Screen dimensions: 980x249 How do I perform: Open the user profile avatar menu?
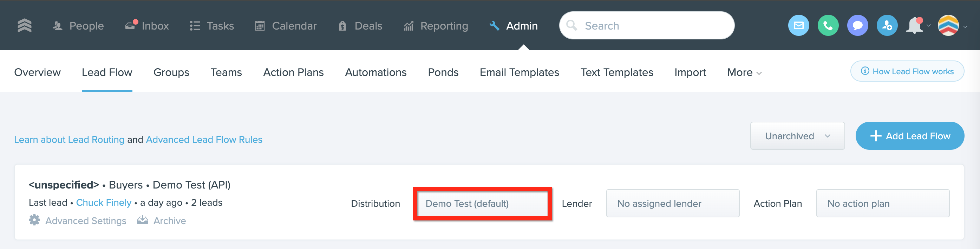coord(948,26)
